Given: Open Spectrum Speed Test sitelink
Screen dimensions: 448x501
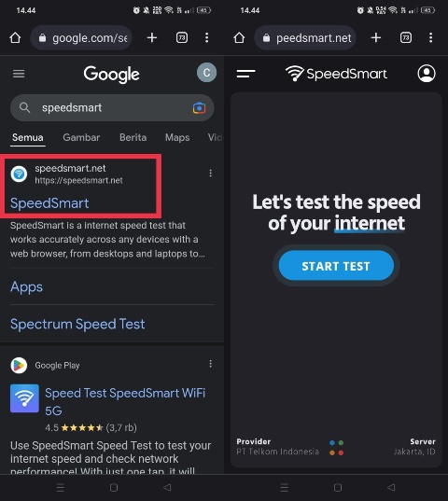Looking at the screenshot, I should tap(77, 324).
